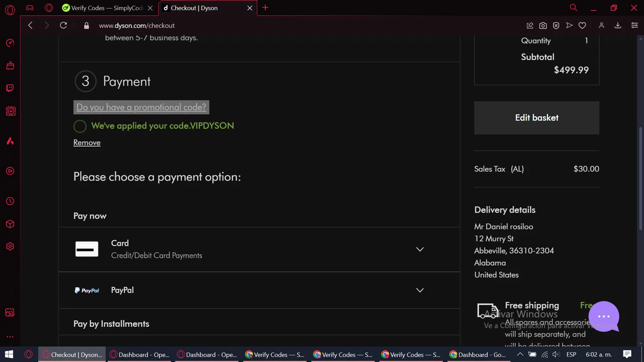Add page to bookmarks with heart icon
The image size is (644, 362).
point(582,26)
